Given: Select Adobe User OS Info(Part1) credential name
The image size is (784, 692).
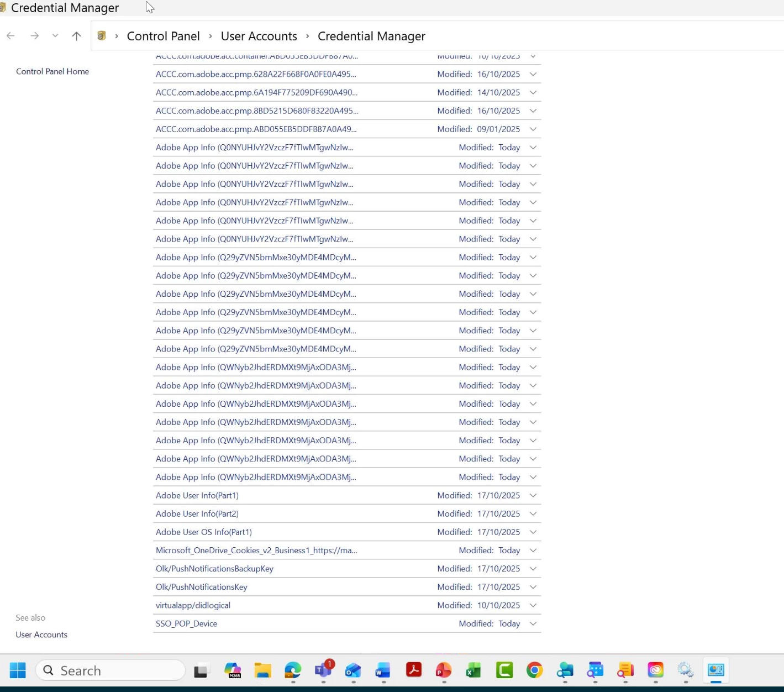Looking at the screenshot, I should click(204, 532).
